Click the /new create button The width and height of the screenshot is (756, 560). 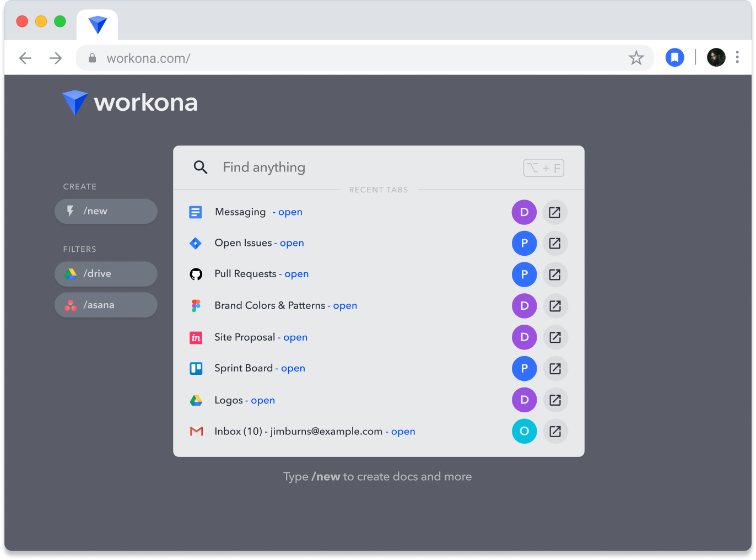(x=106, y=211)
